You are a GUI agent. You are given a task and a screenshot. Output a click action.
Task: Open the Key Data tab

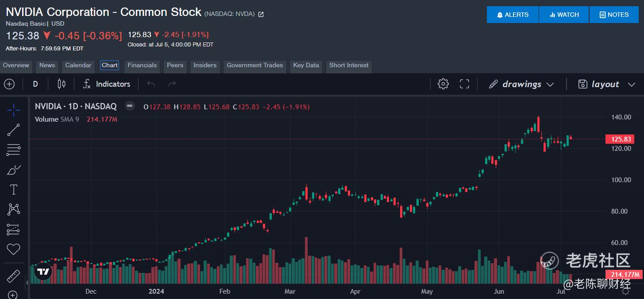306,65
